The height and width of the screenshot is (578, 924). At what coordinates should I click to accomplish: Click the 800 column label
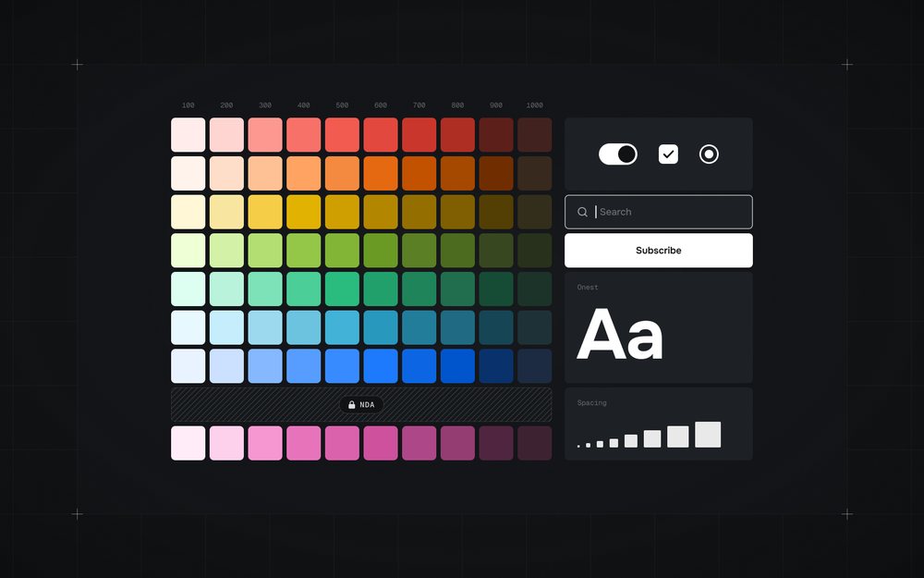point(457,105)
